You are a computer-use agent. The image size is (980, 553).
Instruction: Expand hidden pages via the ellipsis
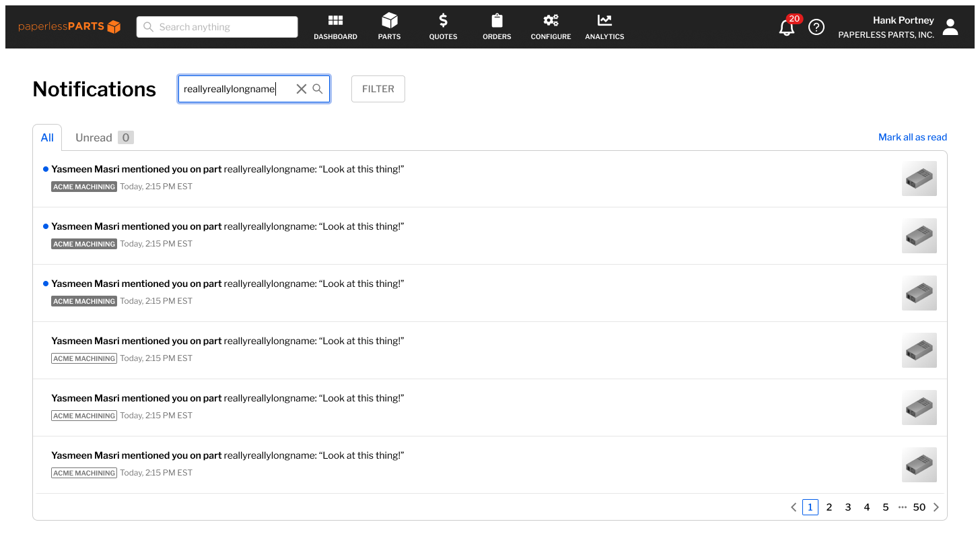(x=902, y=507)
